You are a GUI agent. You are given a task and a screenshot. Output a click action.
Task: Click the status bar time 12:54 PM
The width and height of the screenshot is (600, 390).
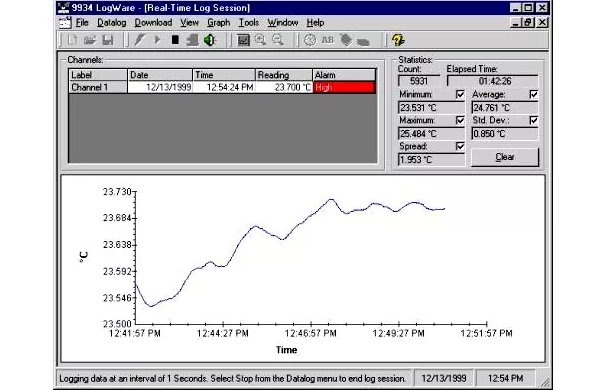tap(505, 379)
